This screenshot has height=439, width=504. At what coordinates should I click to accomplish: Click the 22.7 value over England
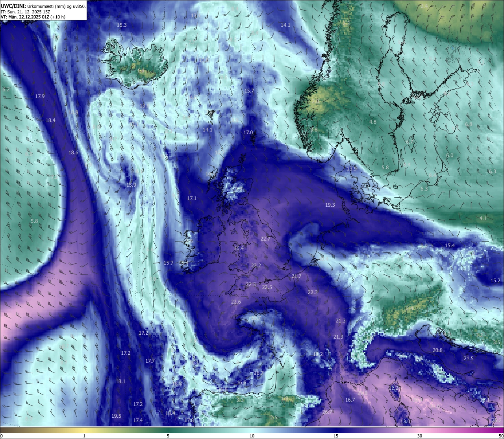265,239
